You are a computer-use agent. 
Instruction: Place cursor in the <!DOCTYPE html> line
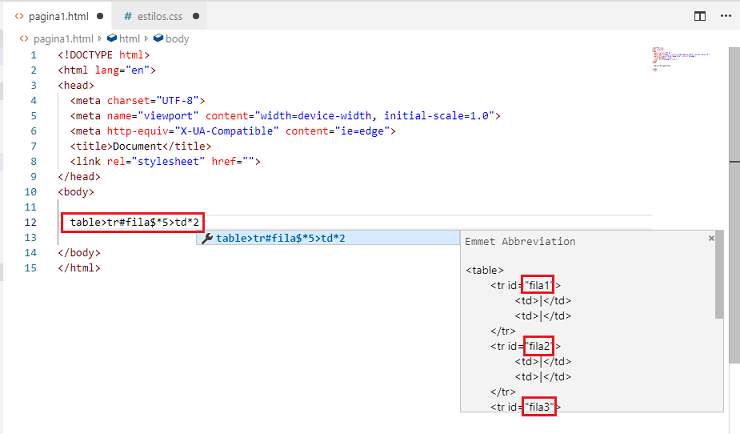point(104,55)
